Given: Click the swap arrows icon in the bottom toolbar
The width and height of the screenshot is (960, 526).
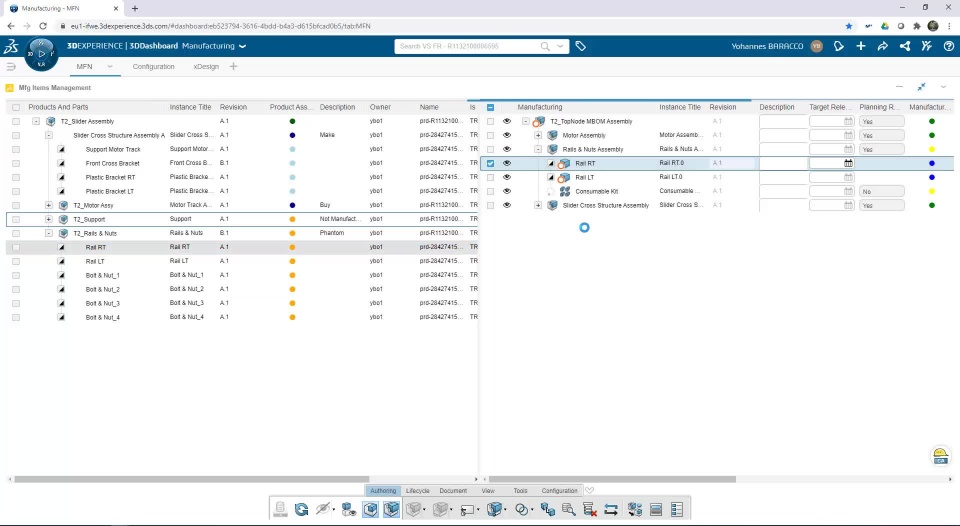Looking at the screenshot, I should (611, 509).
